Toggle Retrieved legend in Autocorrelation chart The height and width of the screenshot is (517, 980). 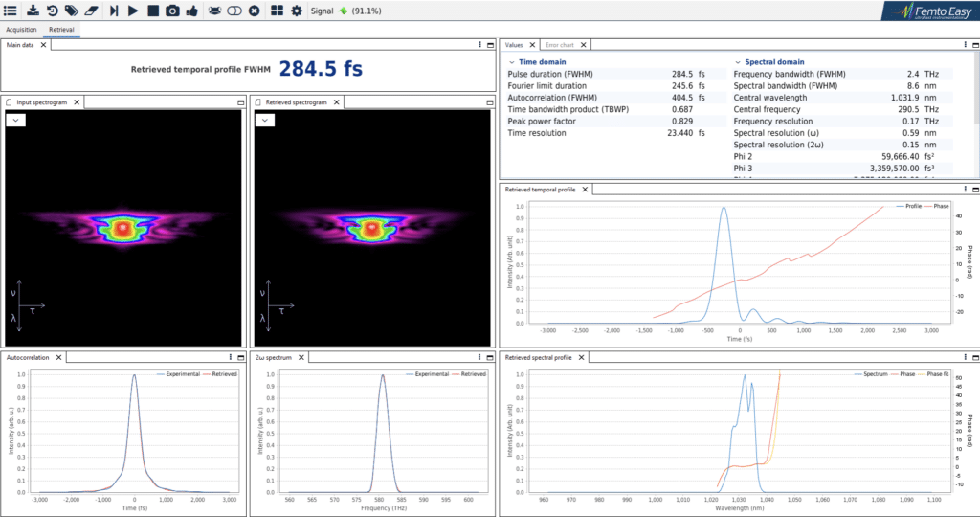tap(220, 373)
